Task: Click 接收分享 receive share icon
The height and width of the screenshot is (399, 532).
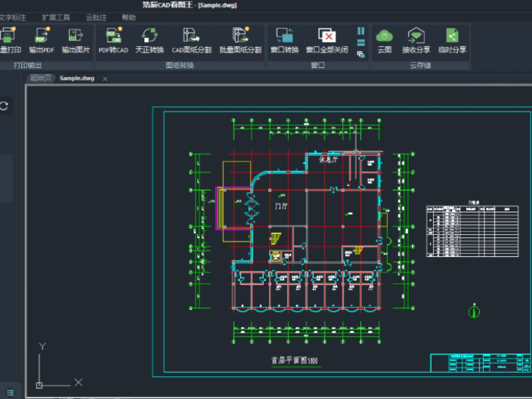Action: tap(416, 36)
